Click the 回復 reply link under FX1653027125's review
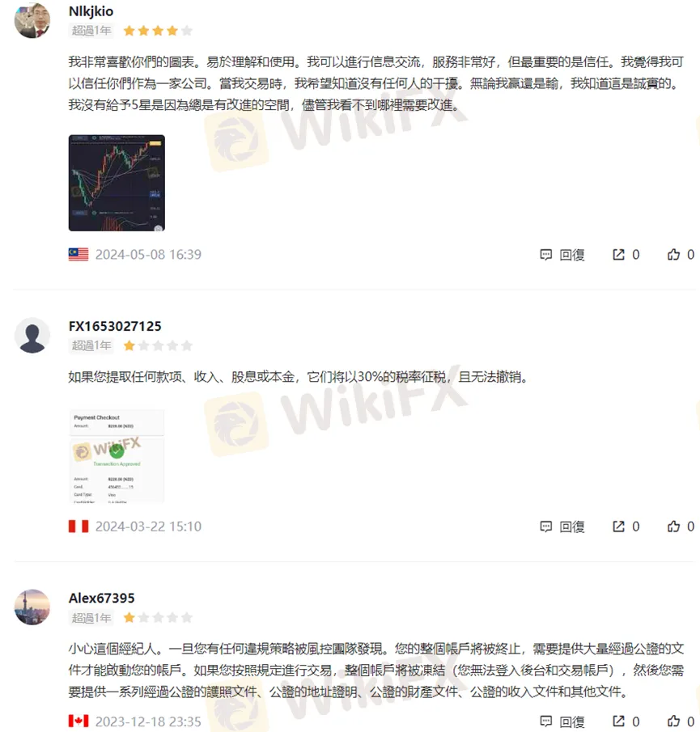Screen dimensions: 700x732 (x=572, y=527)
